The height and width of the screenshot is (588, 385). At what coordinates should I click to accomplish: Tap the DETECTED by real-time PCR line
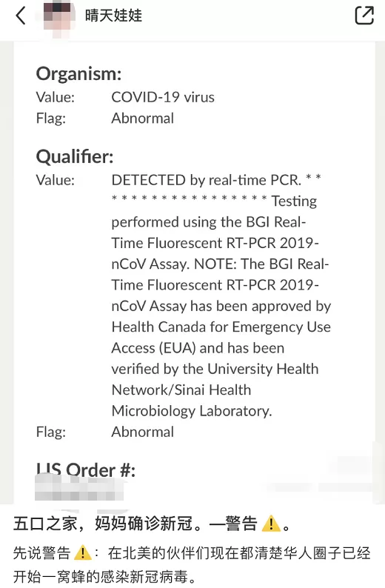pyautogui.click(x=206, y=181)
